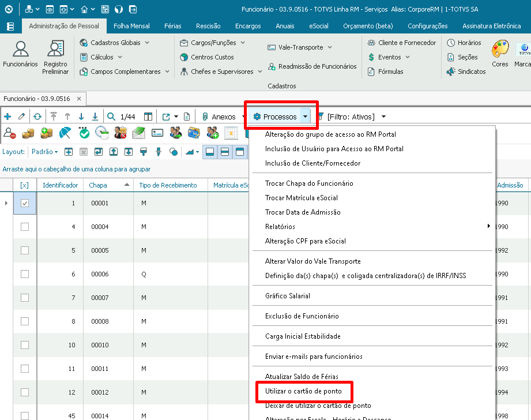Sort by the Chapa column header
Screen dimensions: 531x420
tap(108, 185)
